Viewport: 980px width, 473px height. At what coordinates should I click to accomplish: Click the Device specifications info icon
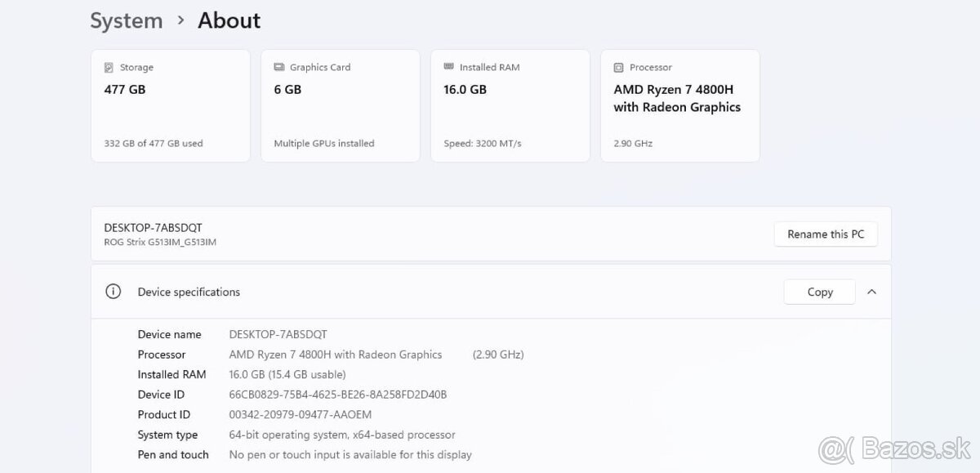(113, 292)
